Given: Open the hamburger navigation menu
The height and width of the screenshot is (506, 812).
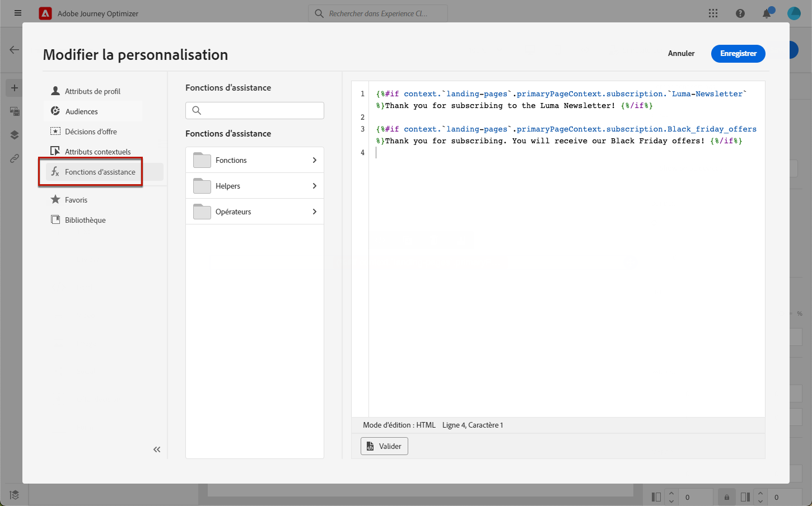Looking at the screenshot, I should (x=18, y=13).
